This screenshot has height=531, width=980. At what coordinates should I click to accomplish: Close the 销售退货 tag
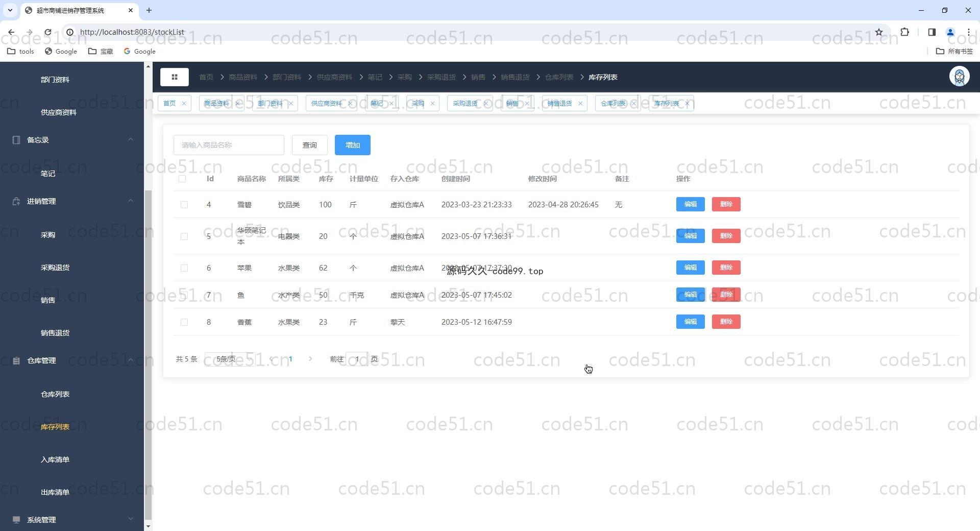(580, 103)
